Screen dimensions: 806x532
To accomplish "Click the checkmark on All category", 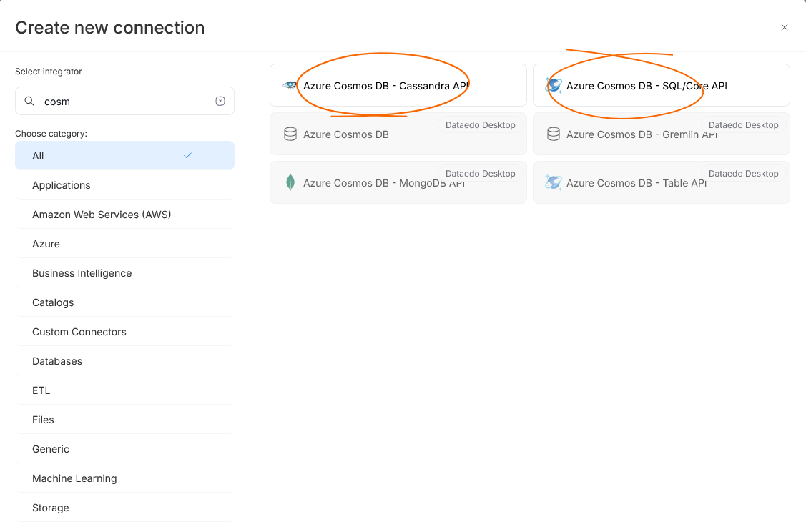I will coord(187,155).
